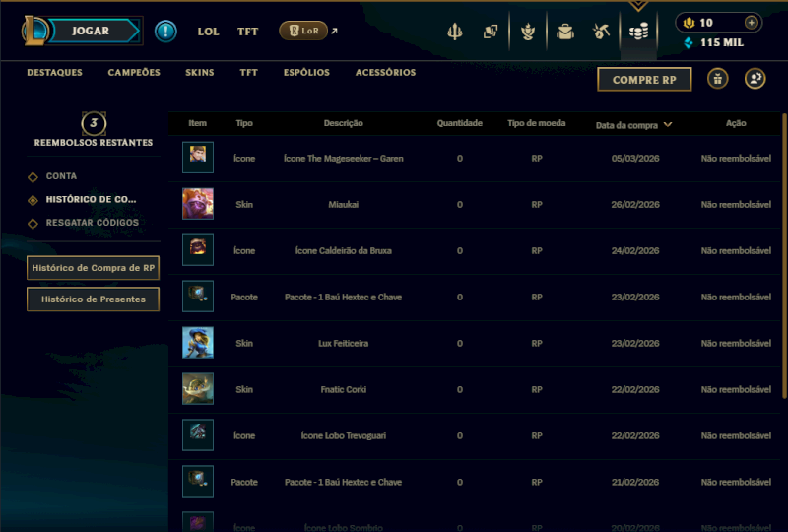788x532 pixels.
Task: Open the ACESSÓRIOS store tab
Action: (385, 72)
